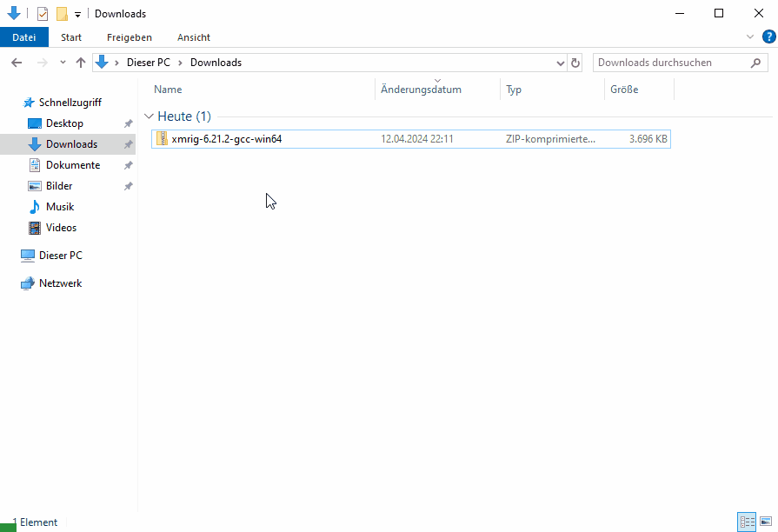Select the xmrig-6.21.2-gcc-win64 file
Viewport: 778px width, 532px height.
click(411, 139)
